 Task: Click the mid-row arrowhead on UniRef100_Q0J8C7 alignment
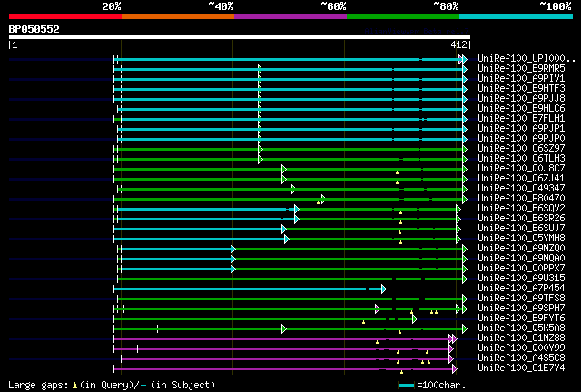point(284,170)
